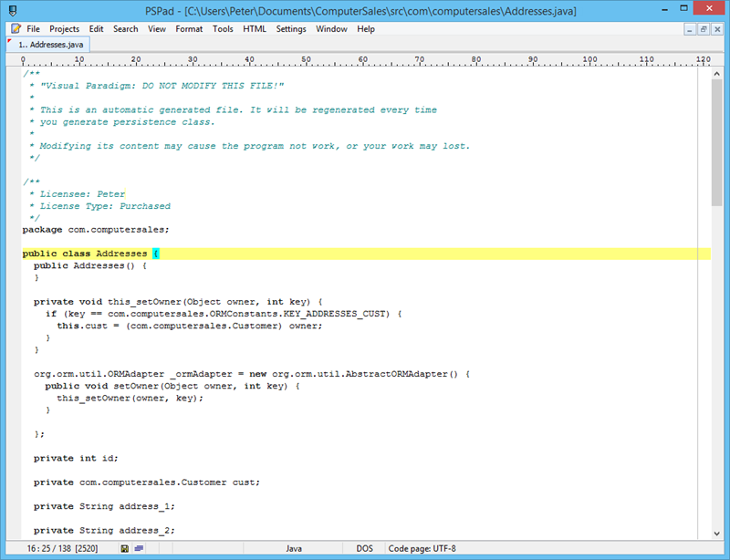Click 'private int id;' in the code

[x=76, y=458]
